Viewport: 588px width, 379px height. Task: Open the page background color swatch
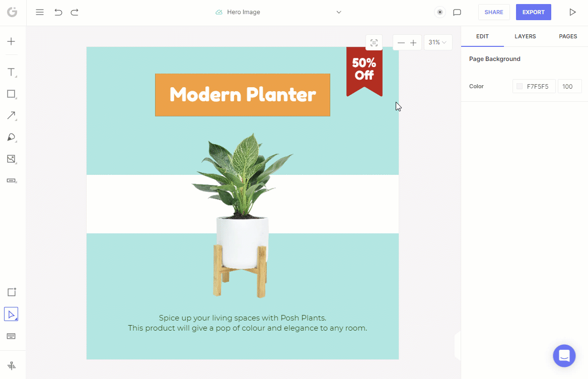[x=520, y=86]
